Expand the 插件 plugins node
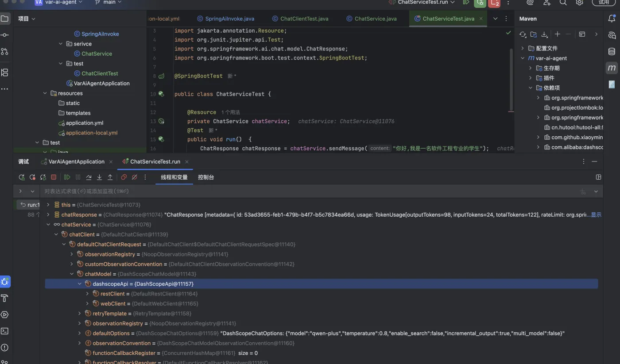Screen dimensions: 620x364 [x=531, y=78]
